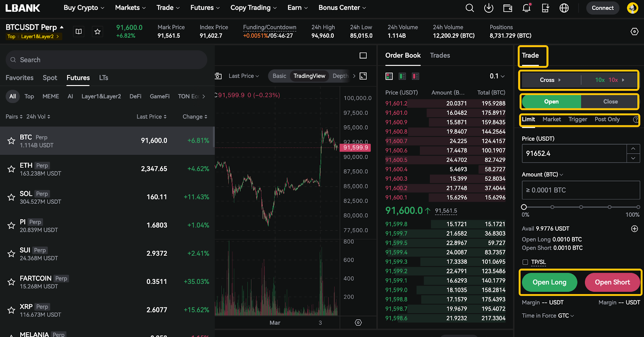
Task: Show asks-only order book view
Action: click(415, 76)
